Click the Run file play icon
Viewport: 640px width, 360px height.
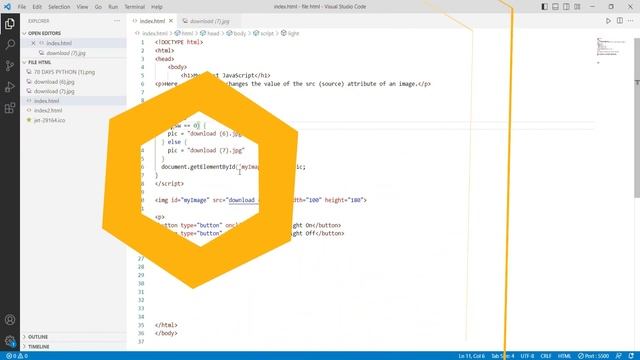point(608,21)
